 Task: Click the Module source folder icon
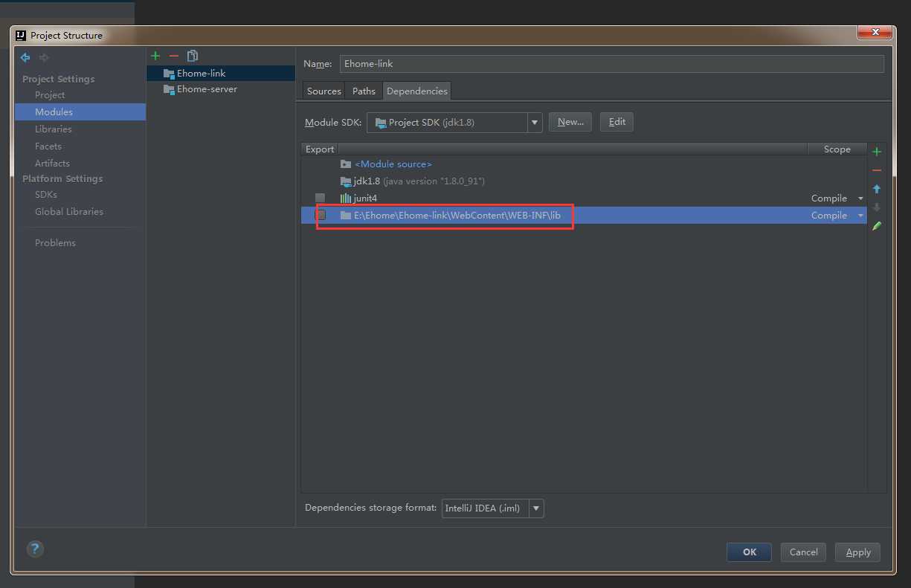point(345,164)
